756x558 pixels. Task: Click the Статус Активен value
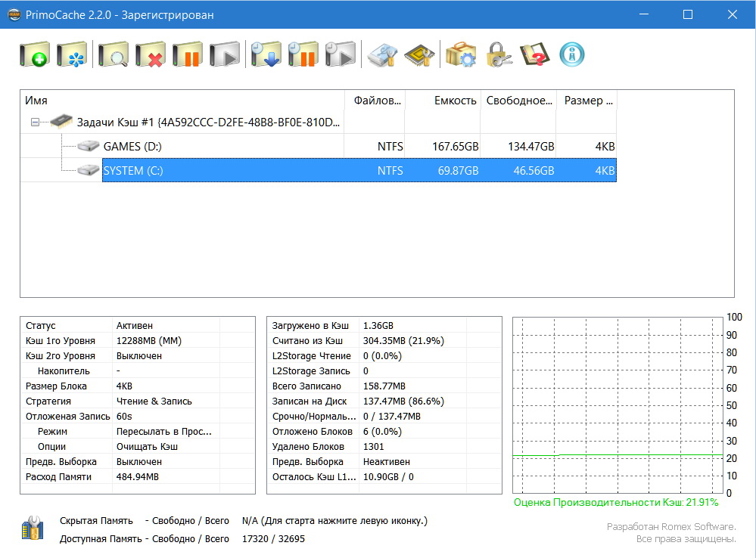coord(135,326)
